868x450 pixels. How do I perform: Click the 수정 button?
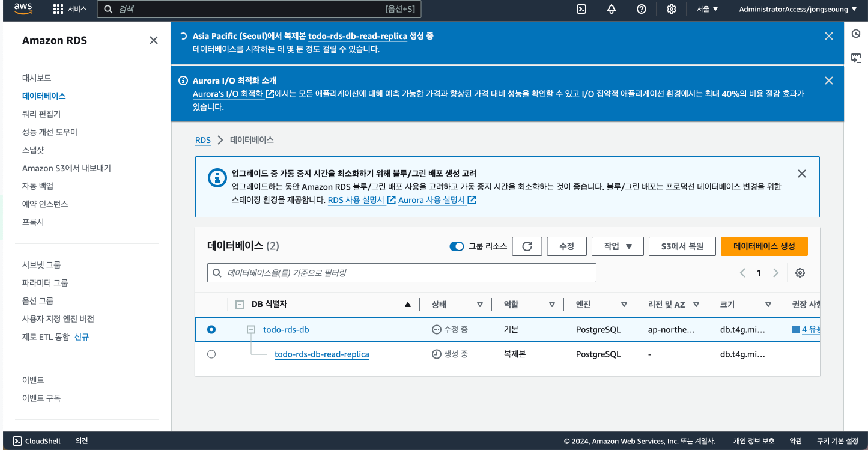click(x=567, y=246)
